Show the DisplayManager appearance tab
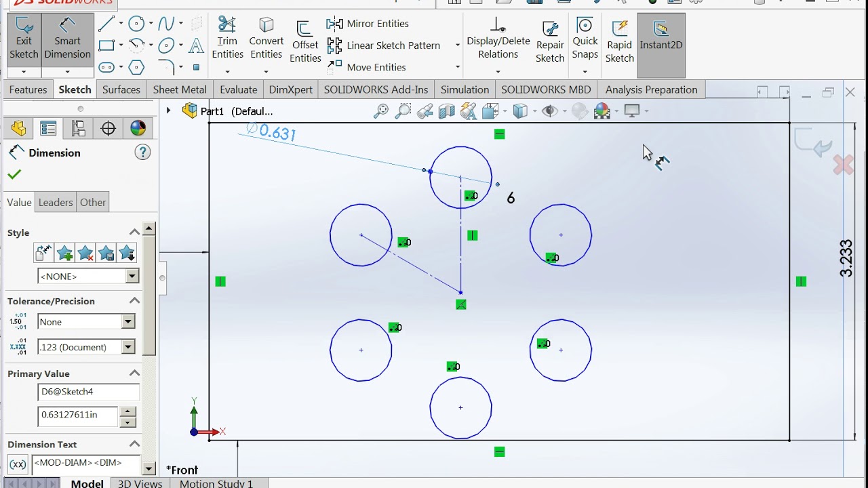This screenshot has height=488, width=868. tap(138, 129)
